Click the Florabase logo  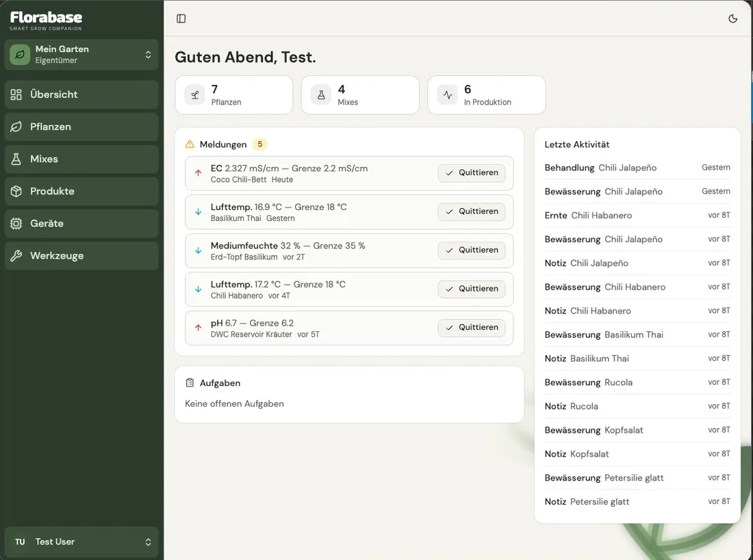click(x=46, y=21)
